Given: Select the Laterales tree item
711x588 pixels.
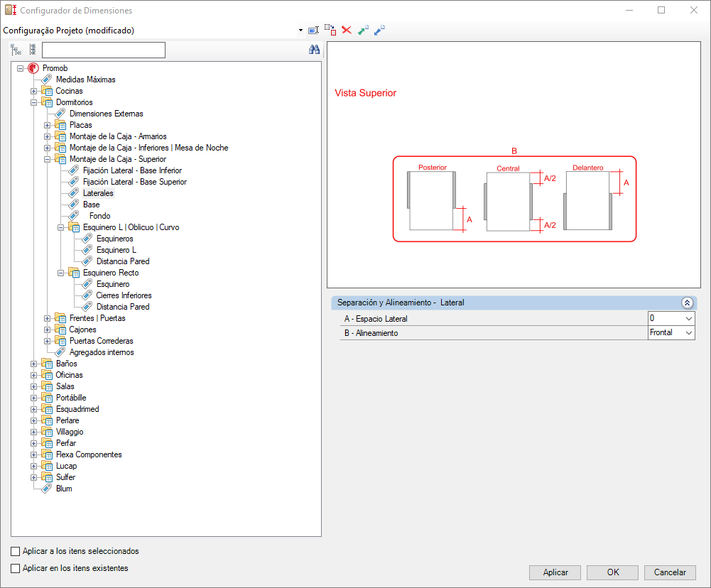Looking at the screenshot, I should tap(98, 193).
